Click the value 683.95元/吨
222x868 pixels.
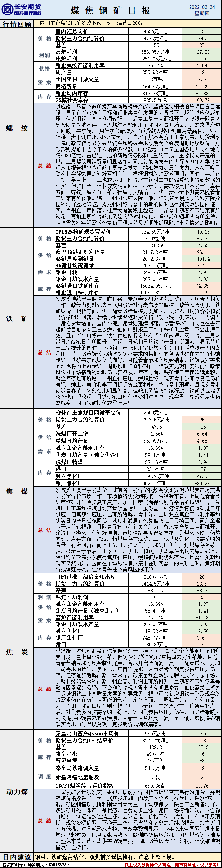[x=155, y=52]
